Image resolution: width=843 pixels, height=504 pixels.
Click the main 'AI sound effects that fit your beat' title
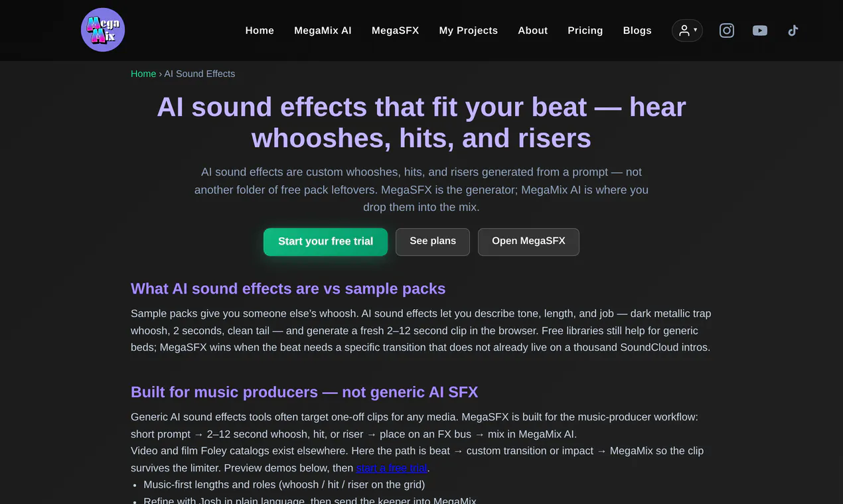pyautogui.click(x=421, y=122)
